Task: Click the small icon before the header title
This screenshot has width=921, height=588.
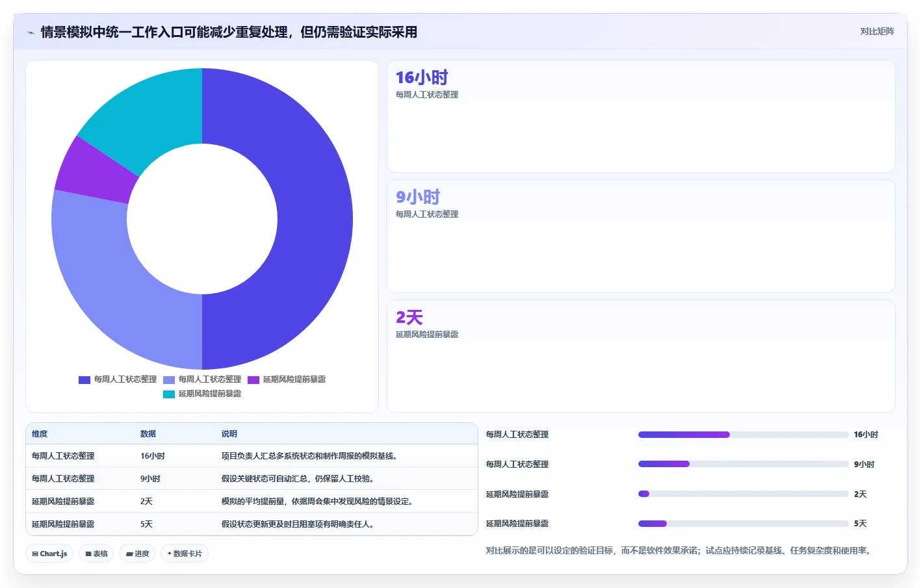Action: tap(31, 32)
